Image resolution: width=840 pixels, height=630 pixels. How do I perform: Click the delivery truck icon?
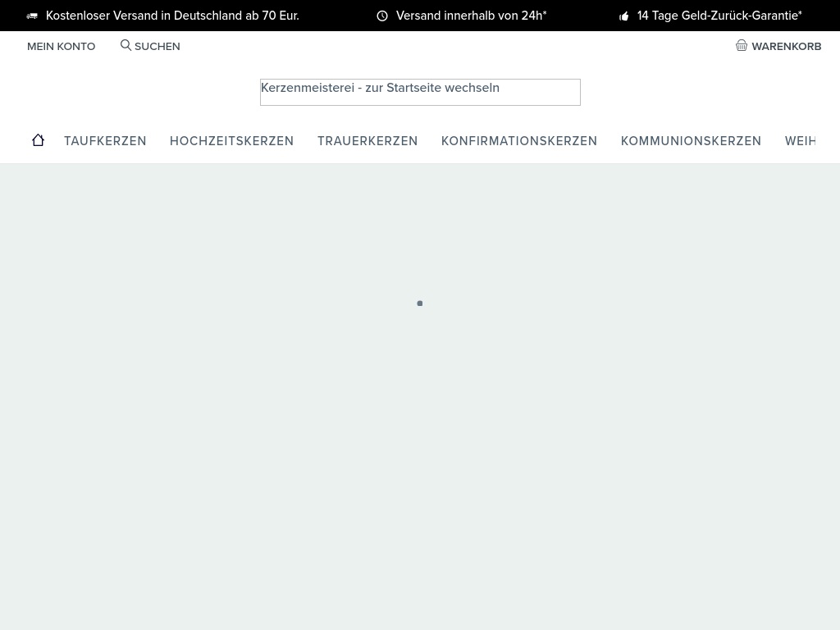(32, 16)
